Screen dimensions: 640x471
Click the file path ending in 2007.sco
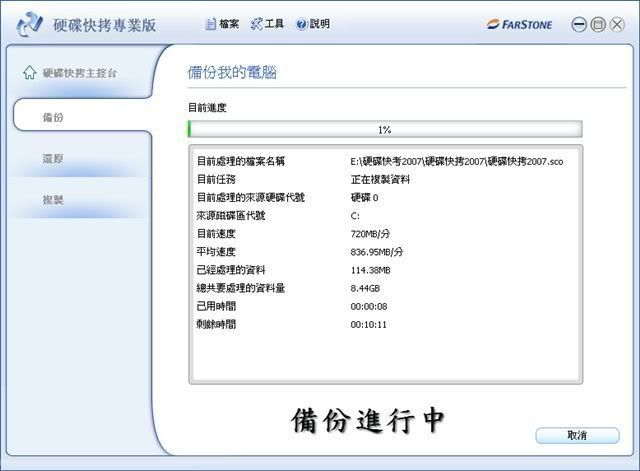(457, 162)
